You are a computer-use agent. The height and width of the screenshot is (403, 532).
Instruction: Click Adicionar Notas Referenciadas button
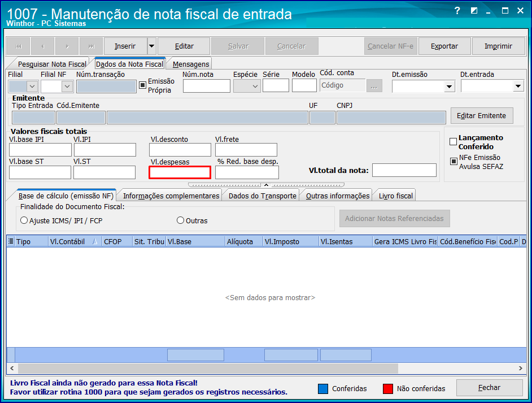point(395,218)
